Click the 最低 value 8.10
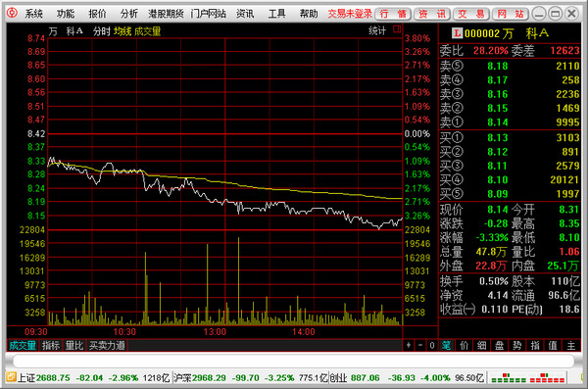The image size is (588, 389). coord(569,237)
